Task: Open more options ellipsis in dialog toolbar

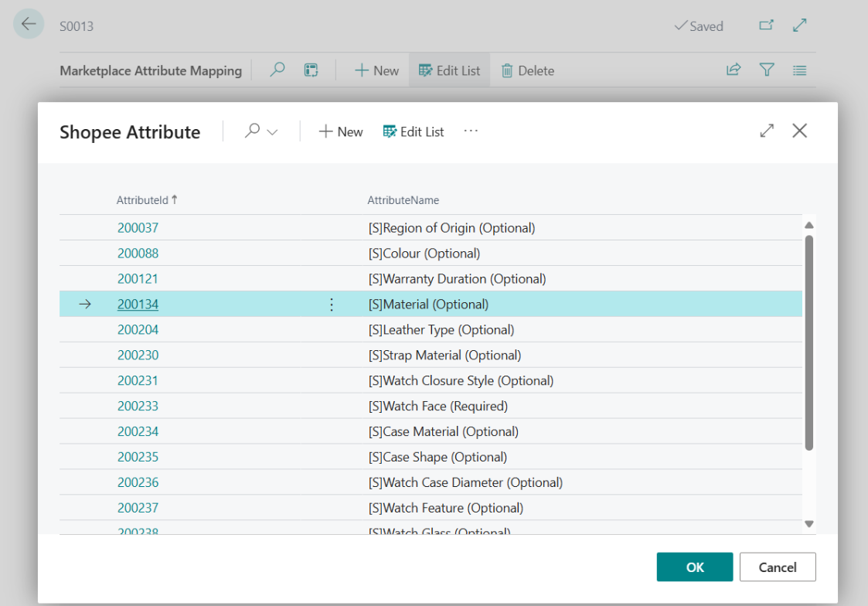Action: point(471,131)
